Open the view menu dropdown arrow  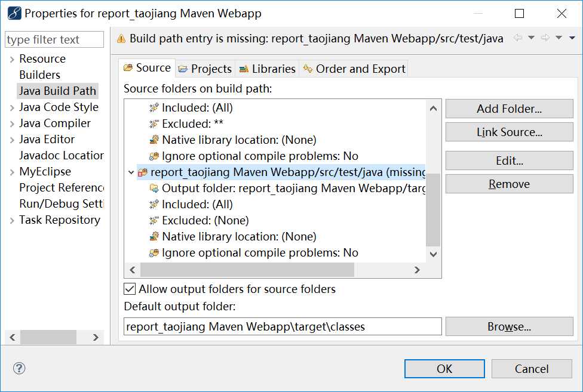tap(572, 38)
